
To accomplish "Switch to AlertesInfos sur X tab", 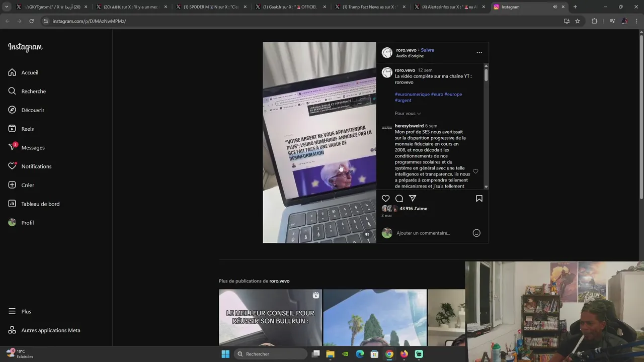I will [x=449, y=7].
